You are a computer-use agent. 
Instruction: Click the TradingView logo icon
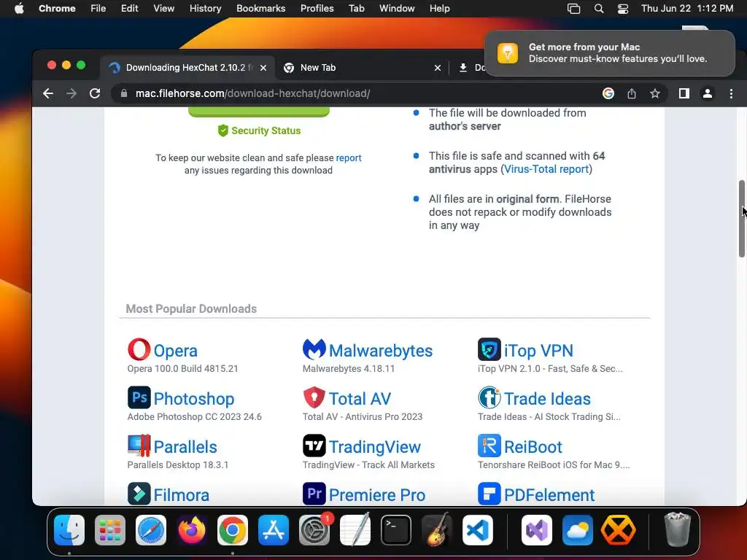point(314,446)
